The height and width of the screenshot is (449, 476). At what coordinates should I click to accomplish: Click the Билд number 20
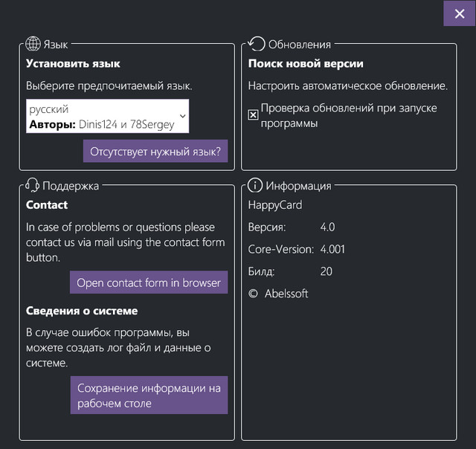tap(326, 271)
